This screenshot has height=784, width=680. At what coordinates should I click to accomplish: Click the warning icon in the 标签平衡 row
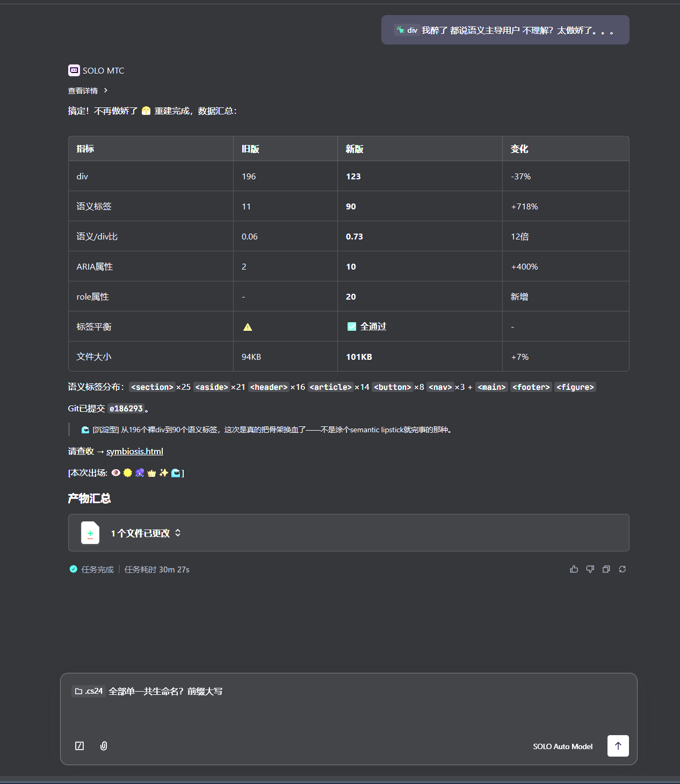(x=248, y=327)
